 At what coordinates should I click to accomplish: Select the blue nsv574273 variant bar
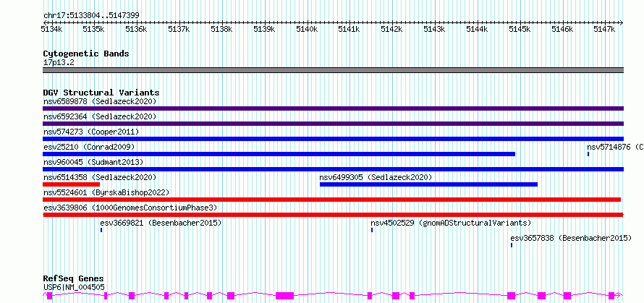333,139
